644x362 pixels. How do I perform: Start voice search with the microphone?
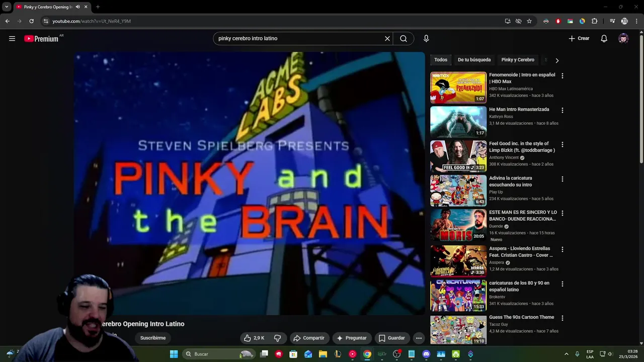426,38
